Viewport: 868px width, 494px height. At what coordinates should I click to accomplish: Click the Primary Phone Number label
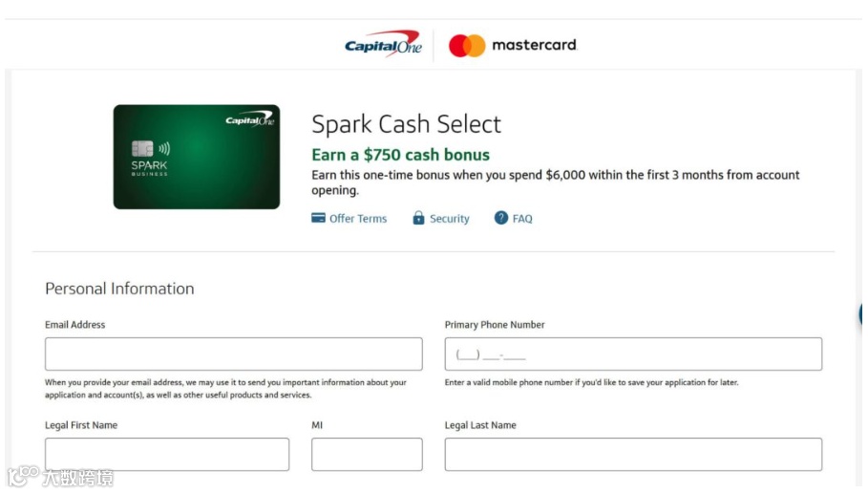tap(495, 325)
